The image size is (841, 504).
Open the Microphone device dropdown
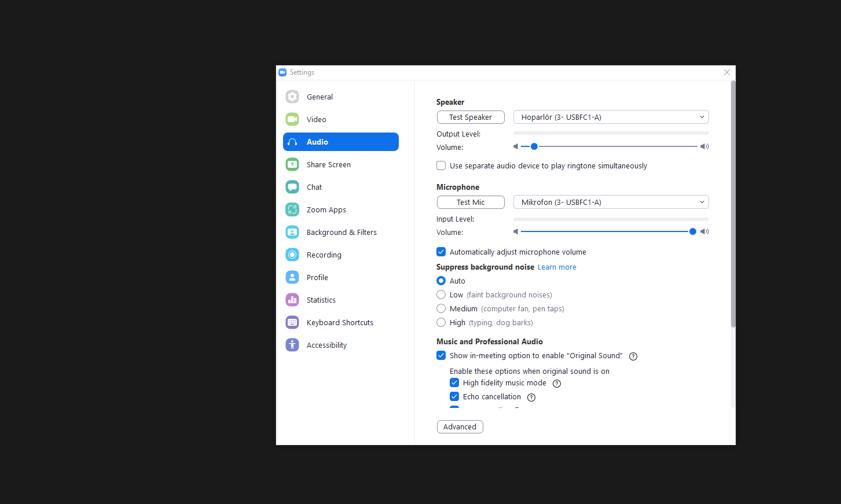click(611, 202)
